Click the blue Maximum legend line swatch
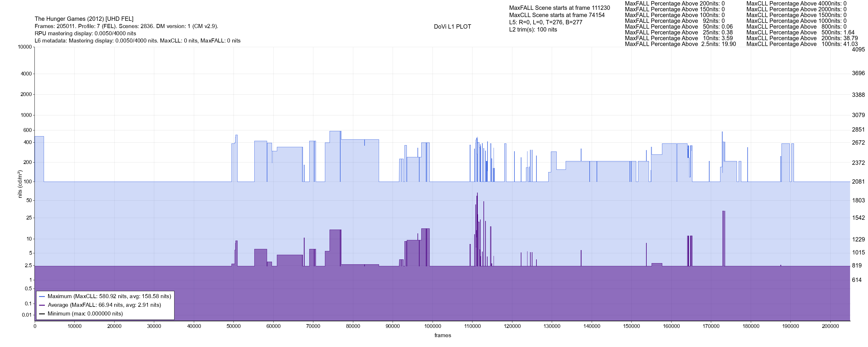 click(42, 296)
